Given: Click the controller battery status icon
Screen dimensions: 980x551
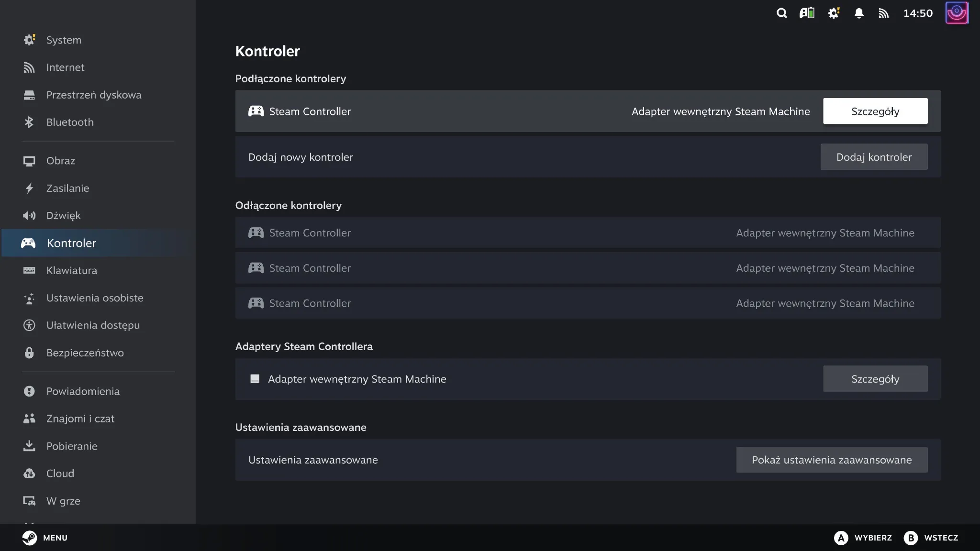Looking at the screenshot, I should (807, 13).
